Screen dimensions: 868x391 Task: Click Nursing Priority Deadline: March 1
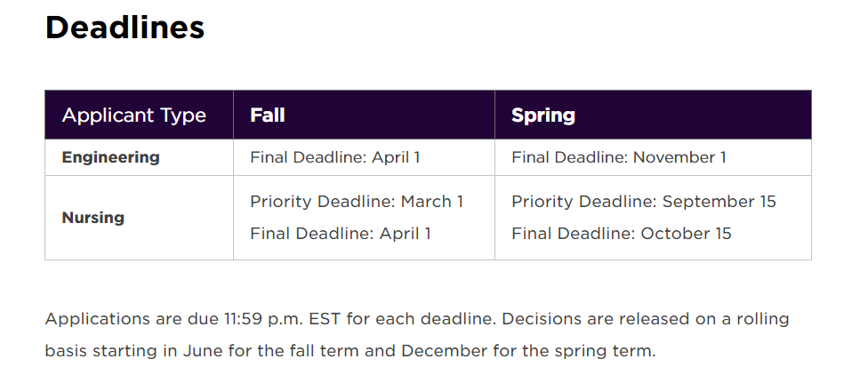click(357, 202)
